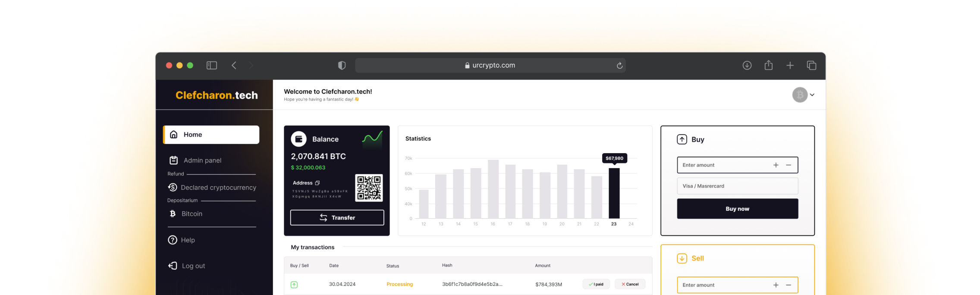Decrease Sell amount with minus
Viewport: 980px width, 295px height.
788,285
